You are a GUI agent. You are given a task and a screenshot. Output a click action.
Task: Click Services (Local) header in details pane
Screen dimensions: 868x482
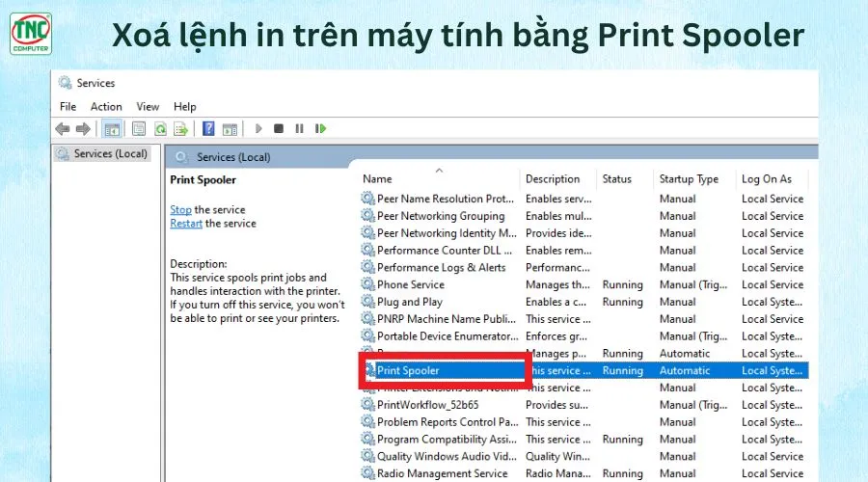233,157
